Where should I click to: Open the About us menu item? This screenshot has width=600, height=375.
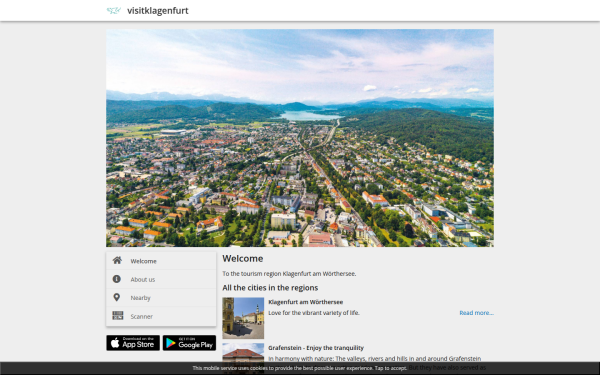(x=161, y=279)
